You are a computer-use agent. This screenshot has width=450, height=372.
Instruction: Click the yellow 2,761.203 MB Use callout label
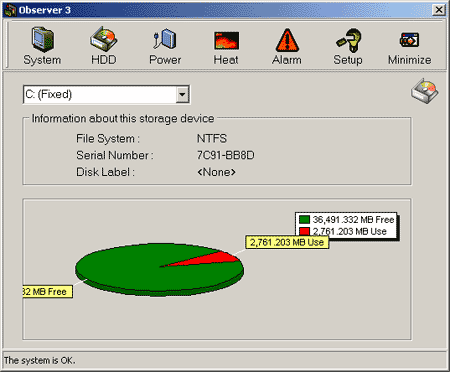tap(287, 242)
